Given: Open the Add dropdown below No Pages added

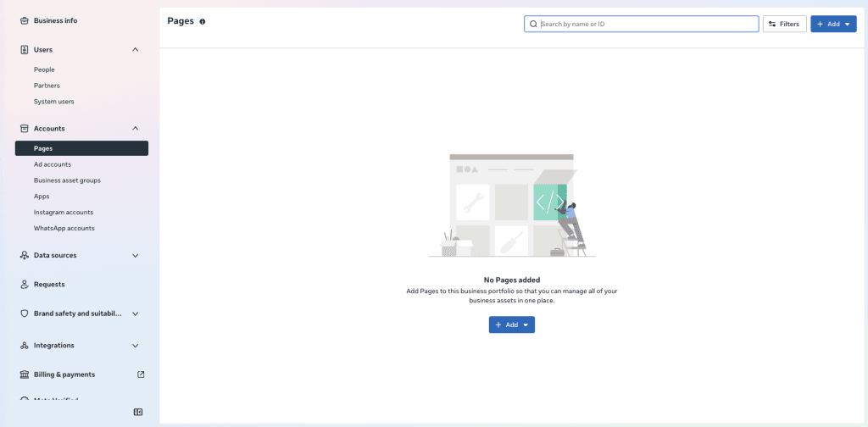Looking at the screenshot, I should coord(511,324).
